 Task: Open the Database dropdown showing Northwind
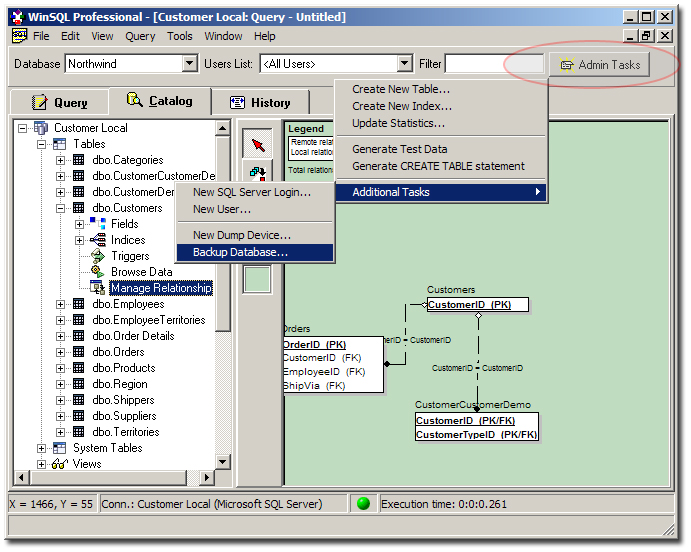pyautogui.click(x=189, y=64)
